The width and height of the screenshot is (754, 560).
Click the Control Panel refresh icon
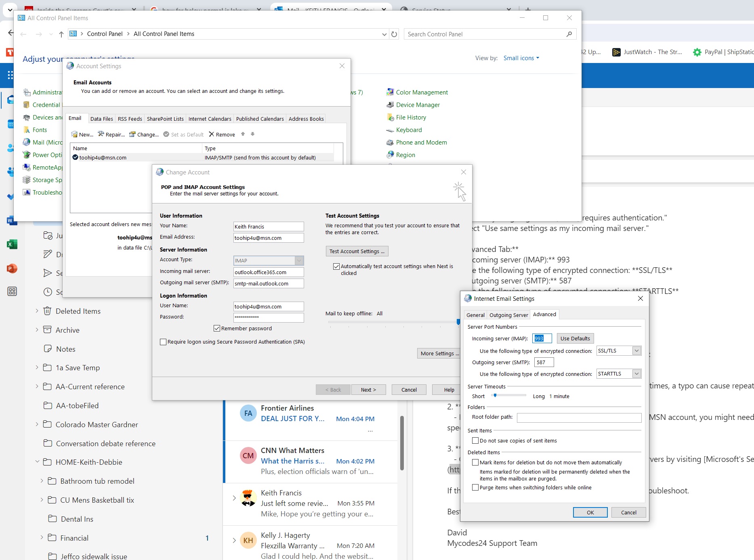[x=394, y=34]
